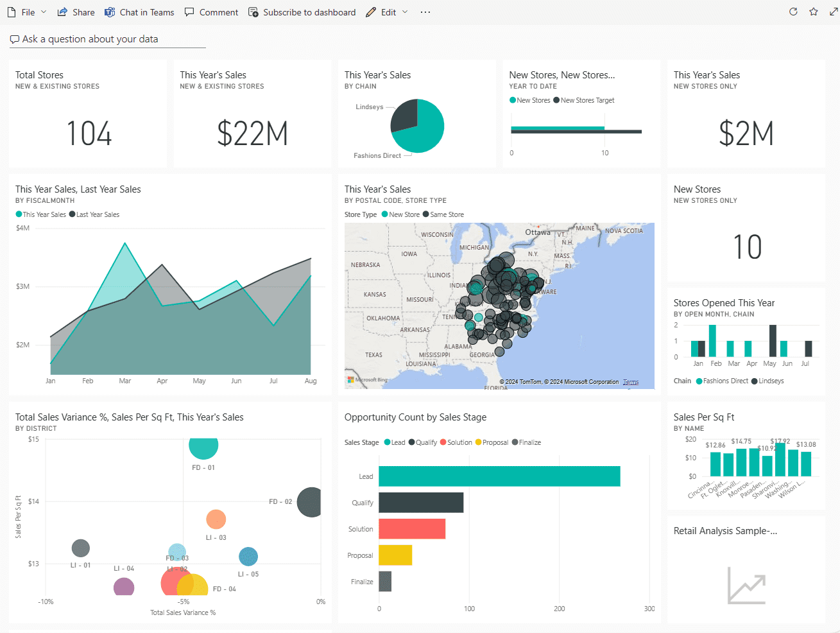This screenshot has width=840, height=633.
Task: Select the Comment speech bubble icon
Action: (x=189, y=12)
